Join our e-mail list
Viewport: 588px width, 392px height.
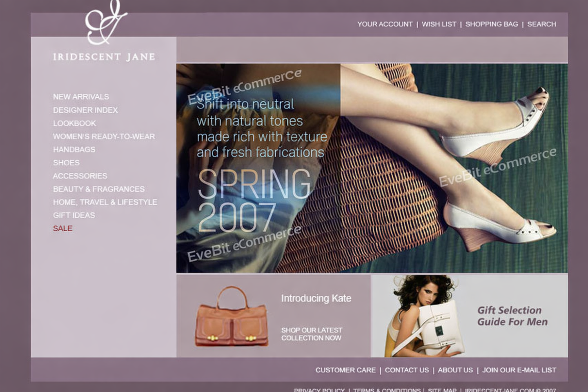tap(519, 370)
